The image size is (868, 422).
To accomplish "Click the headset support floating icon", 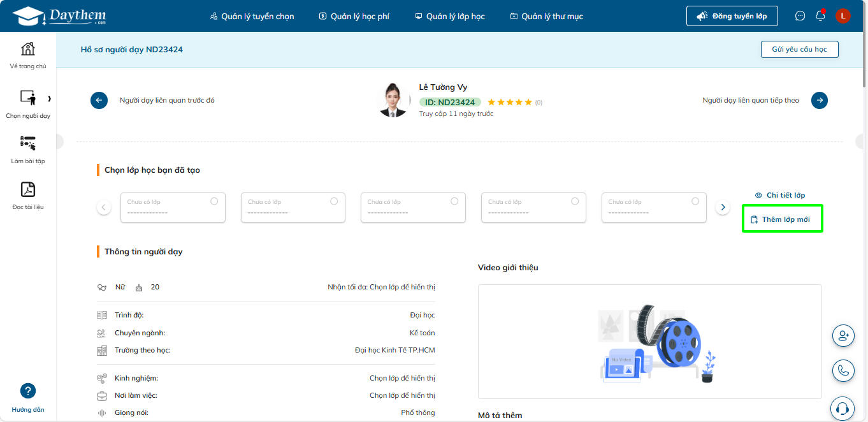I will click(843, 407).
